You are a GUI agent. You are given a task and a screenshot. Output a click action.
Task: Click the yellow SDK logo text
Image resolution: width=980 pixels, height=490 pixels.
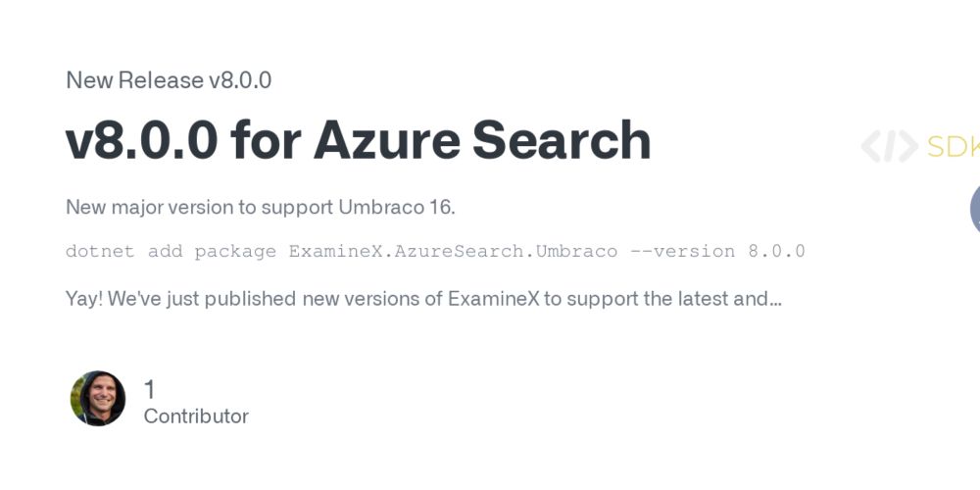(954, 146)
